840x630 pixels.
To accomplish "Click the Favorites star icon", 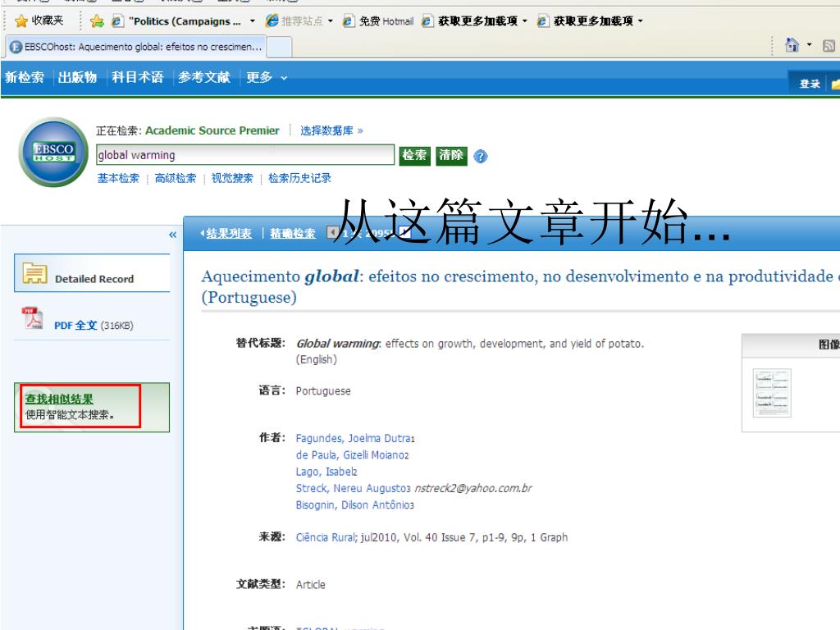I will (x=21, y=21).
